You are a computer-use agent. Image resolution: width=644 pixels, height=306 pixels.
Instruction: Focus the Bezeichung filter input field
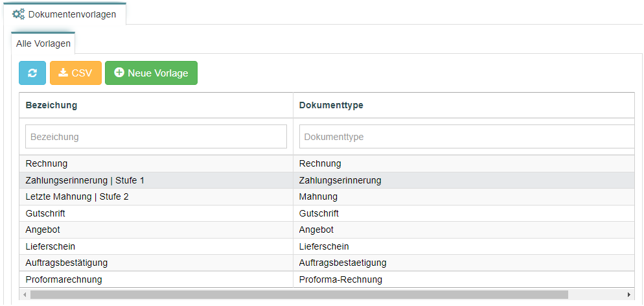[x=156, y=137]
